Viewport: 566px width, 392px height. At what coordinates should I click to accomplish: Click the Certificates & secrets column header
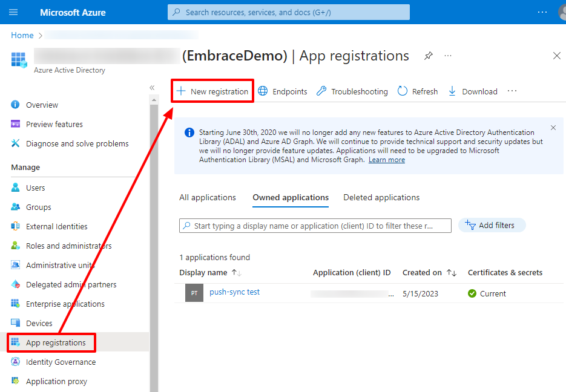505,273
